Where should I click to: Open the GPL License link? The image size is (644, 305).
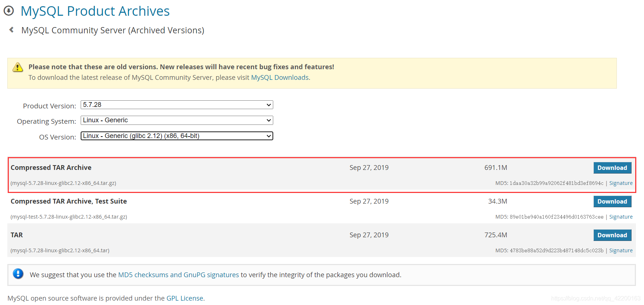(x=185, y=298)
